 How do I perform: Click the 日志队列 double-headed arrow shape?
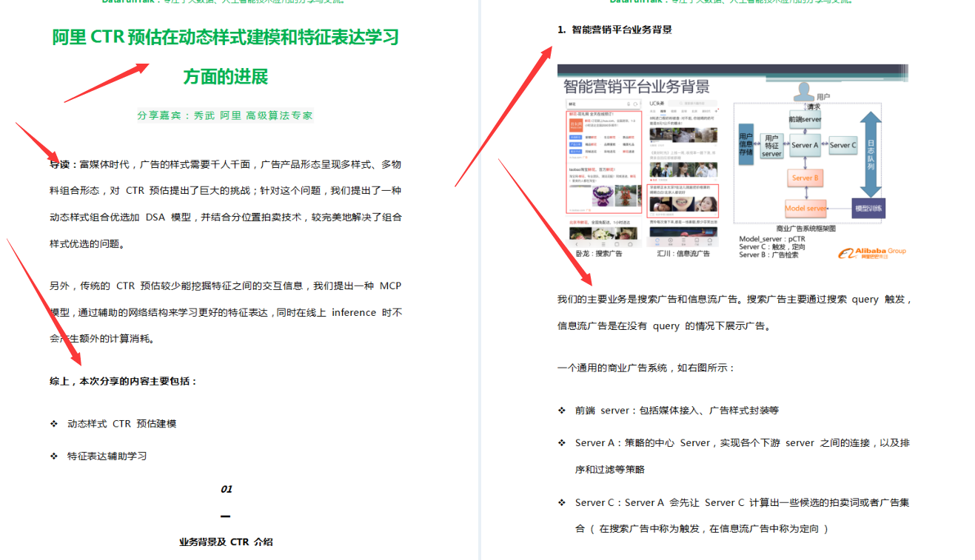(x=871, y=155)
